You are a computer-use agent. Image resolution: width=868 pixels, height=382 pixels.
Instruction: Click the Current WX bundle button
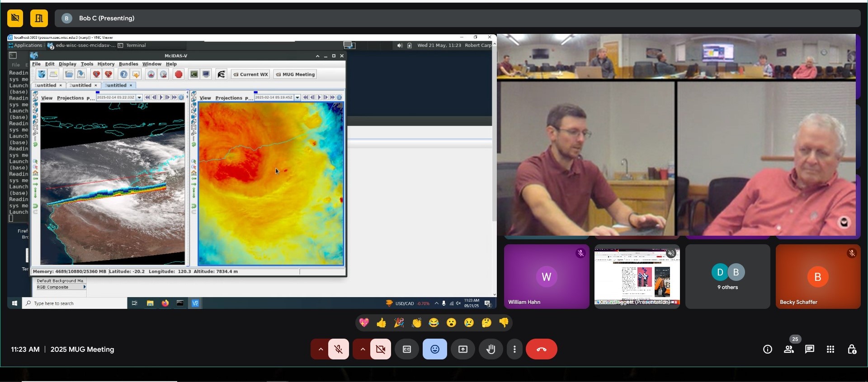coord(250,75)
